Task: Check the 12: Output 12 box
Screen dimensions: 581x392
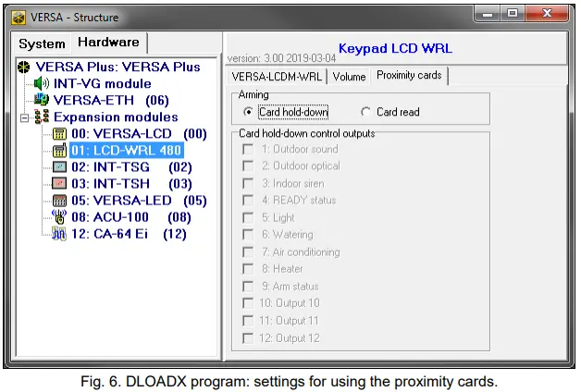Action: [x=248, y=338]
